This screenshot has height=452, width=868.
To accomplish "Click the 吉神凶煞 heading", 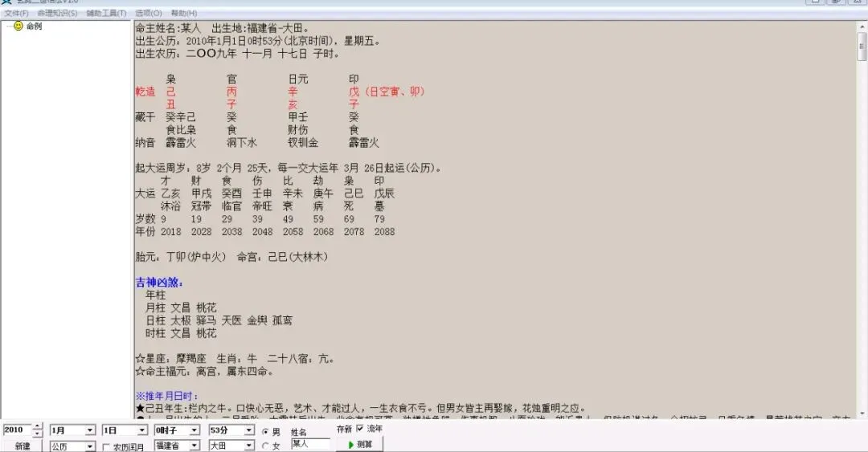I will coord(159,283).
